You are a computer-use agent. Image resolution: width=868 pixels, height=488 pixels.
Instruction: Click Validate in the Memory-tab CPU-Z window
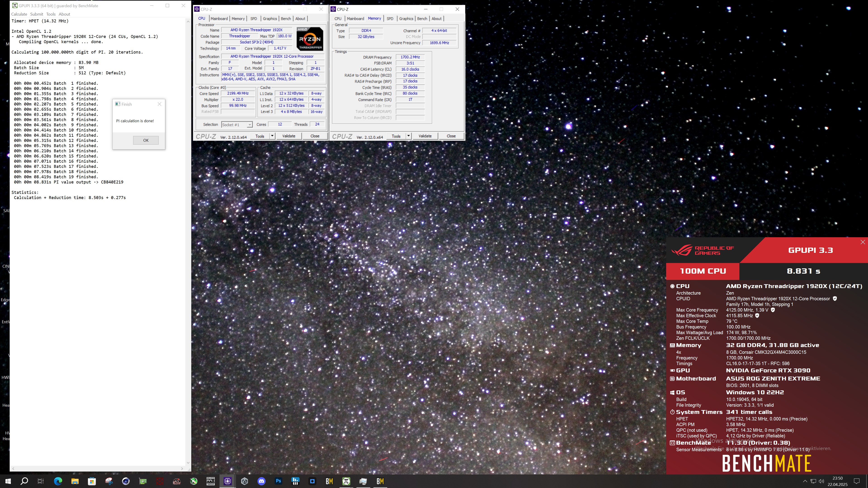425,136
